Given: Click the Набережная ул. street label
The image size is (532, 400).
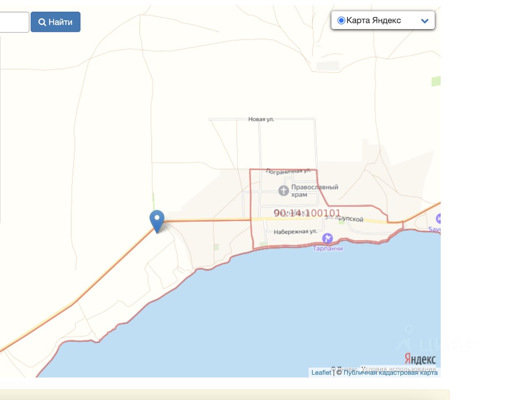Looking at the screenshot, I should coord(296,232).
